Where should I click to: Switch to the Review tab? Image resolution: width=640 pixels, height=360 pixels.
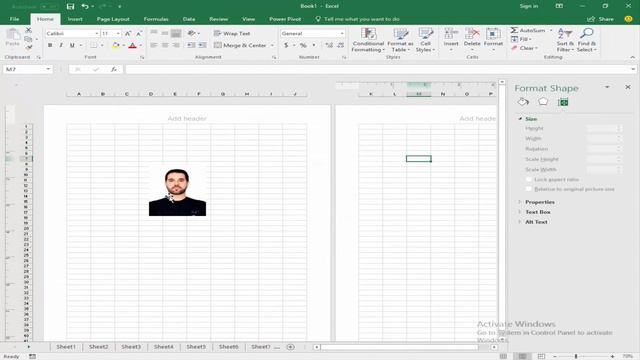tap(218, 19)
